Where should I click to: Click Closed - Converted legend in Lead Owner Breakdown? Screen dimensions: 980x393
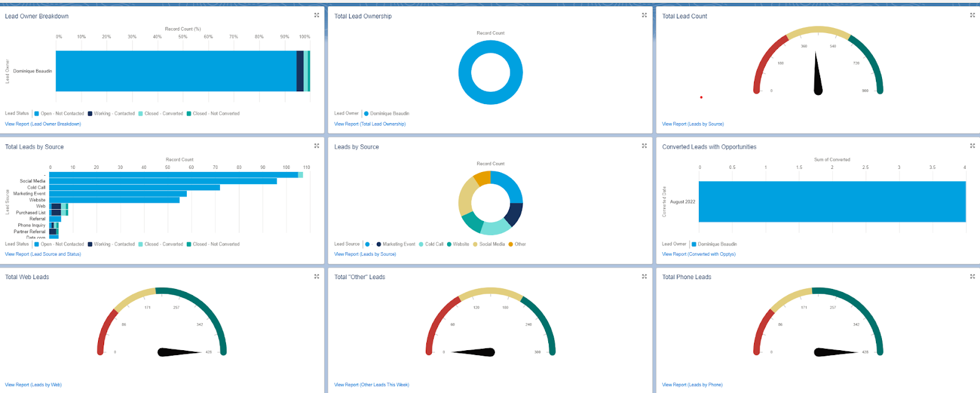click(x=160, y=113)
